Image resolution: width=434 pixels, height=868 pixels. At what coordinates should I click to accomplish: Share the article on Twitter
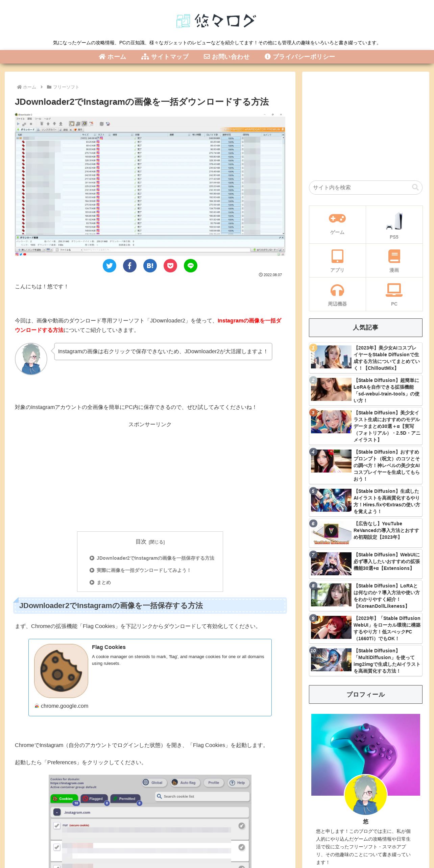click(110, 266)
